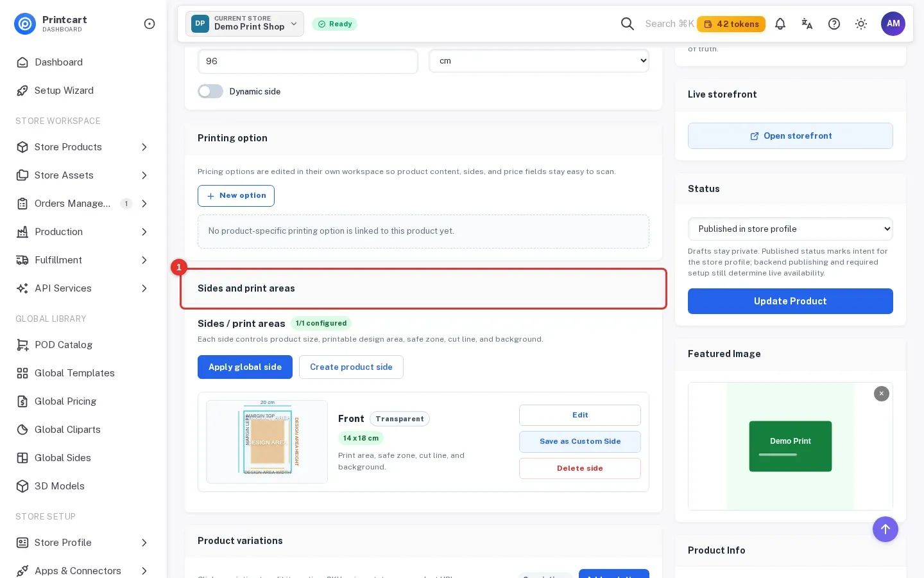This screenshot has height=578, width=924.
Task: Click Delete side button
Action: point(580,469)
